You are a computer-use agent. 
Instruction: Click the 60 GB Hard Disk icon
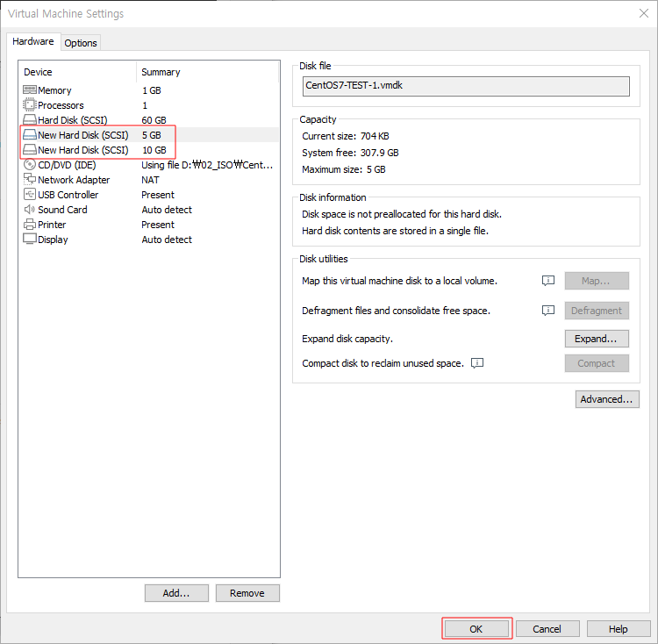29,119
